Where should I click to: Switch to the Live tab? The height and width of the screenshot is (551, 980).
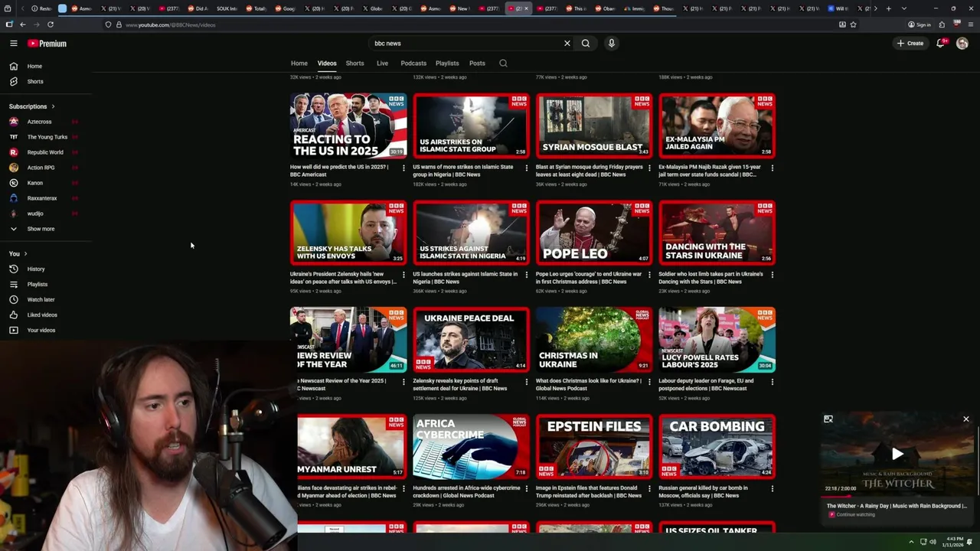point(382,64)
